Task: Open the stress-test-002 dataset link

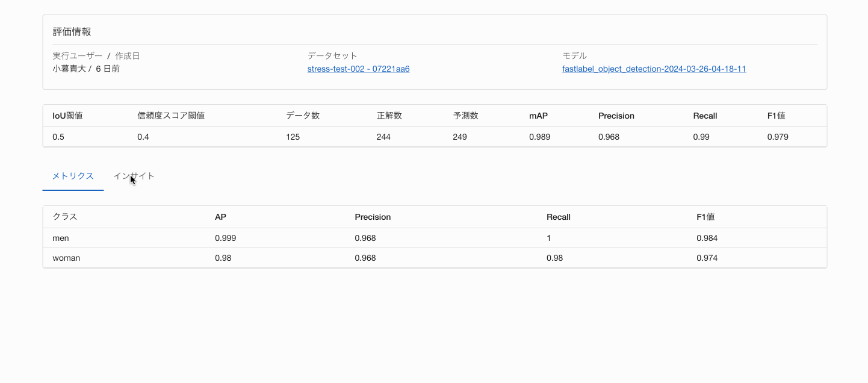Action: (x=358, y=69)
